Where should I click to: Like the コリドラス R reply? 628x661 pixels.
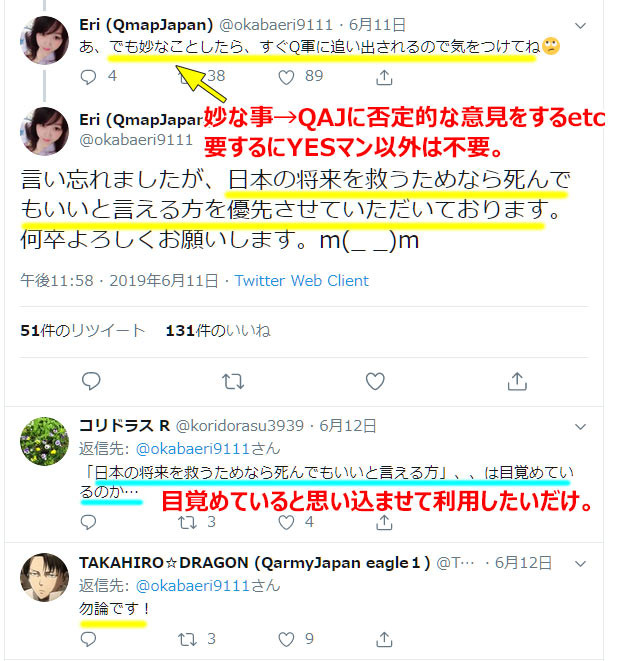[x=286, y=523]
